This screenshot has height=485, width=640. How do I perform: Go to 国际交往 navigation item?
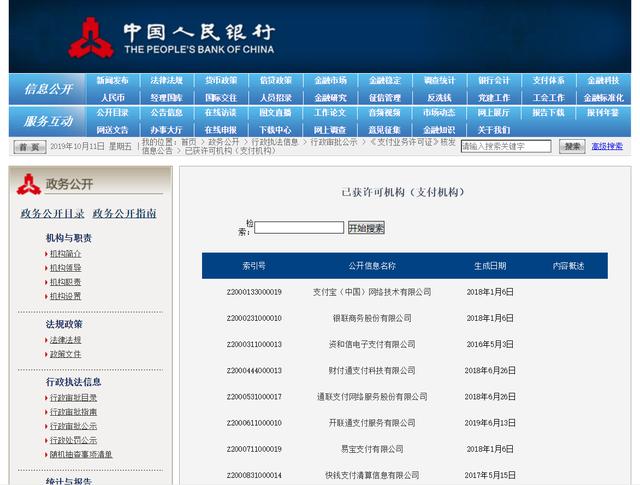[221, 98]
